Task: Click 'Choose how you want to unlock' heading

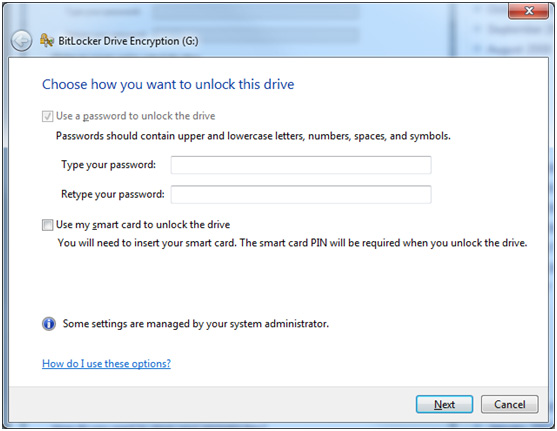Action: click(168, 85)
